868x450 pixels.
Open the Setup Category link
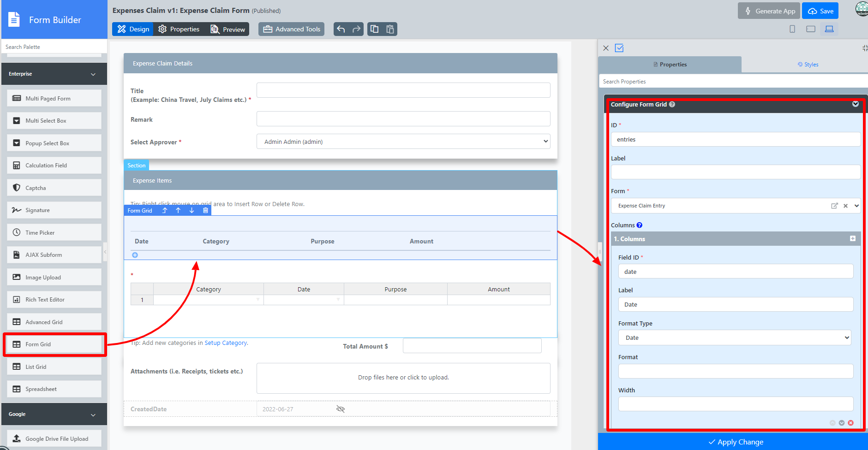coord(226,343)
